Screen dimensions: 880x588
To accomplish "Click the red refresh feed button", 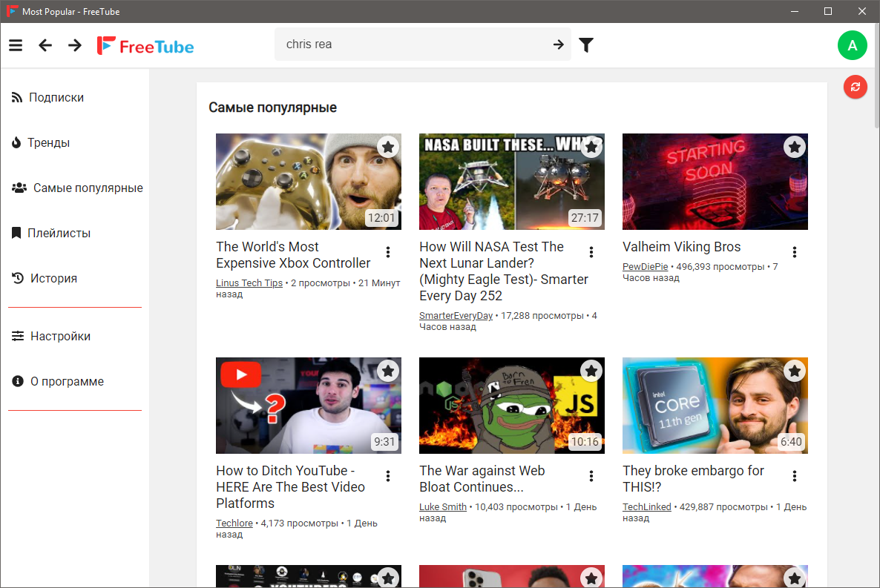I will (x=855, y=87).
